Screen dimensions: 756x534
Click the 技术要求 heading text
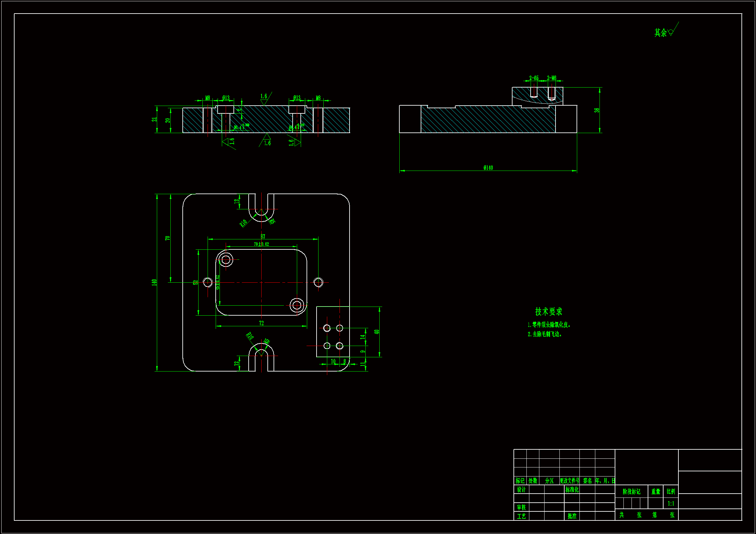point(548,311)
